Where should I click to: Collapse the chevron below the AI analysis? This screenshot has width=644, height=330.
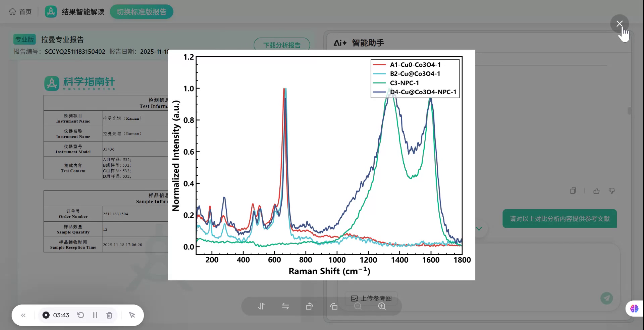479,228
